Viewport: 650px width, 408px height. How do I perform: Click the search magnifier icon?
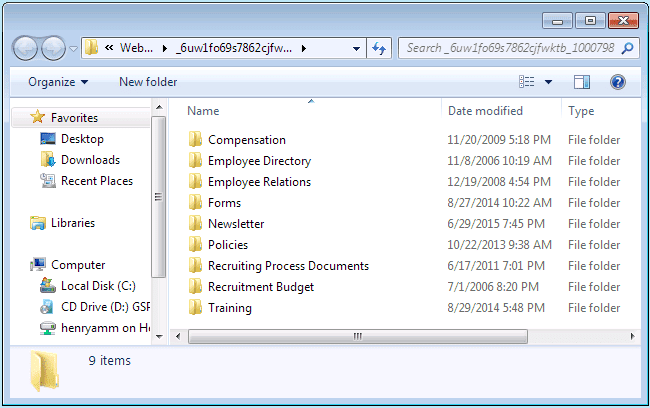pyautogui.click(x=628, y=48)
